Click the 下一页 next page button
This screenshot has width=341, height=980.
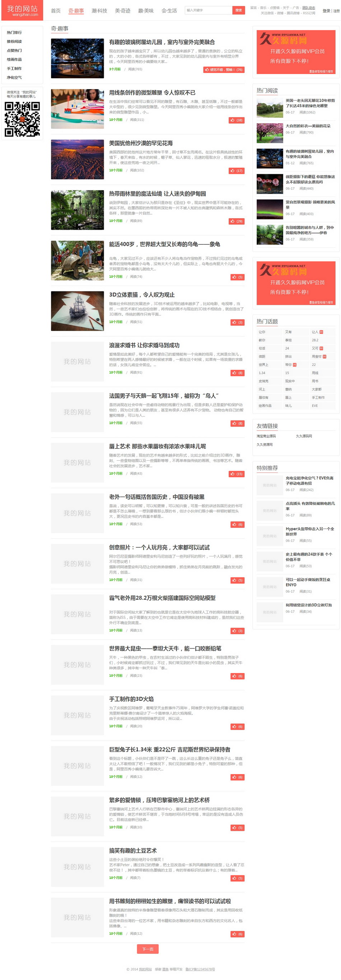coord(148,949)
